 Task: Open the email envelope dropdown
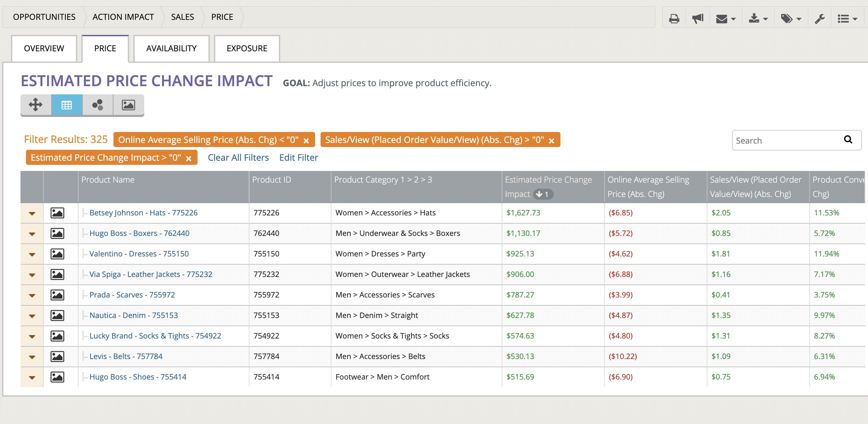(726, 18)
